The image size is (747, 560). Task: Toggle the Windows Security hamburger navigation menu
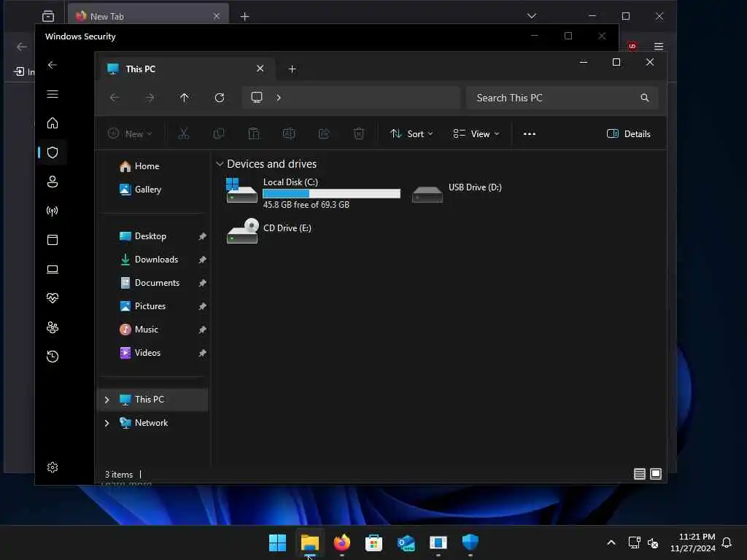53,94
